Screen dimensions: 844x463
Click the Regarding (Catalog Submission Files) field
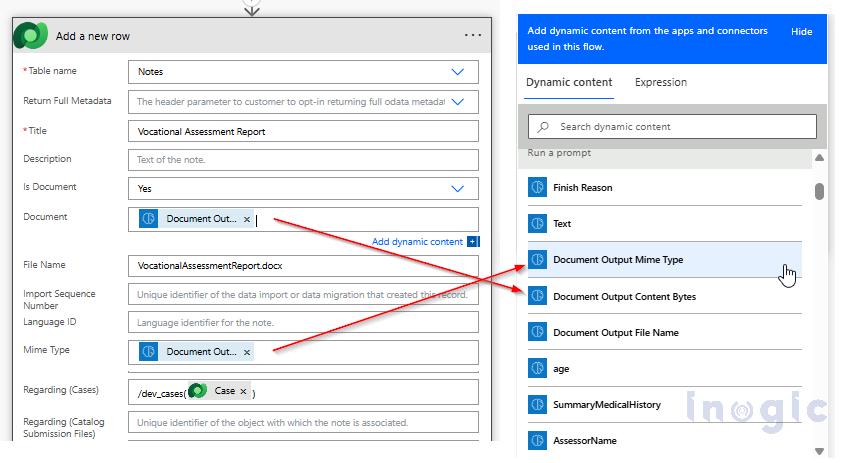click(303, 423)
